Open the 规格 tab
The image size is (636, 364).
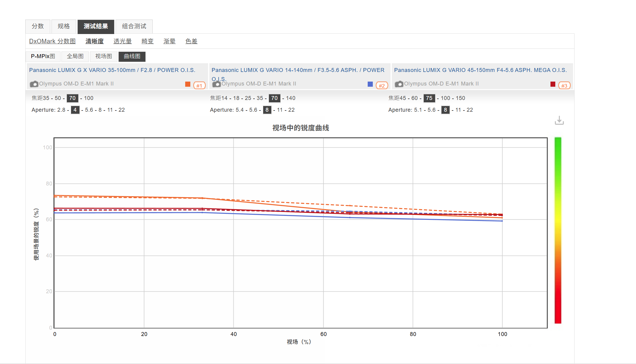[64, 26]
